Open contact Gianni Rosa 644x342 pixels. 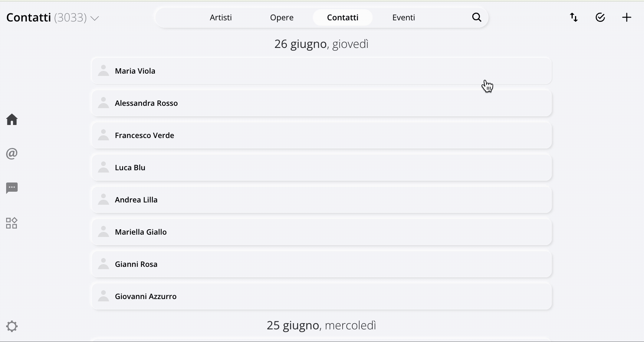point(322,264)
